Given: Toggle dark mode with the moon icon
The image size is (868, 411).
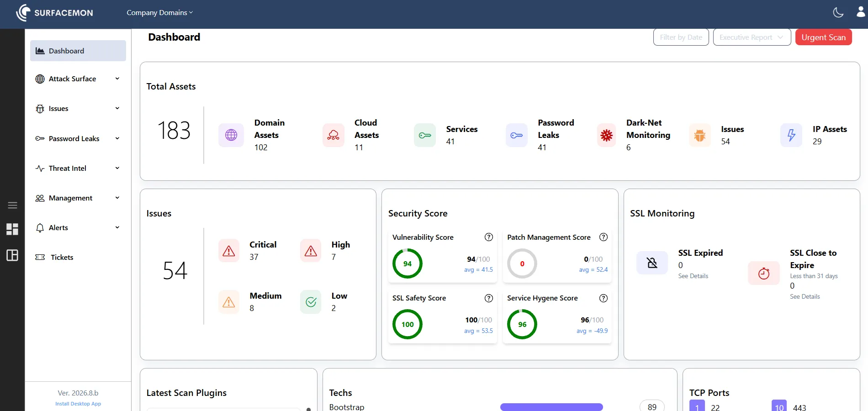Looking at the screenshot, I should pos(838,12).
